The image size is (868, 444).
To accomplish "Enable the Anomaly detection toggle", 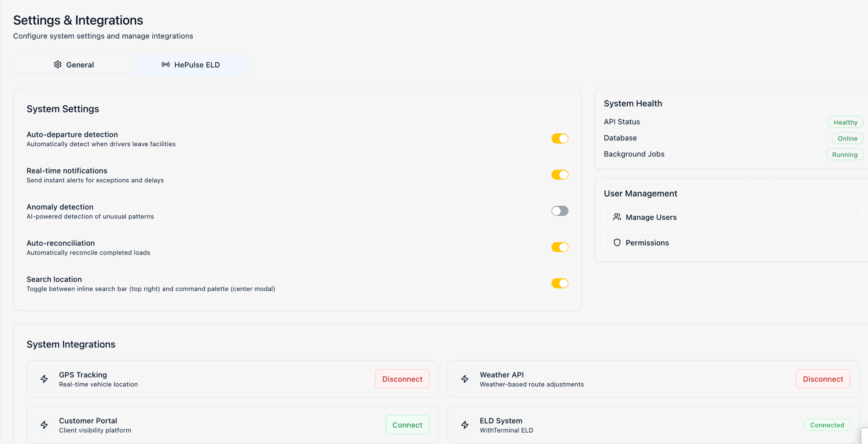I will 560,211.
